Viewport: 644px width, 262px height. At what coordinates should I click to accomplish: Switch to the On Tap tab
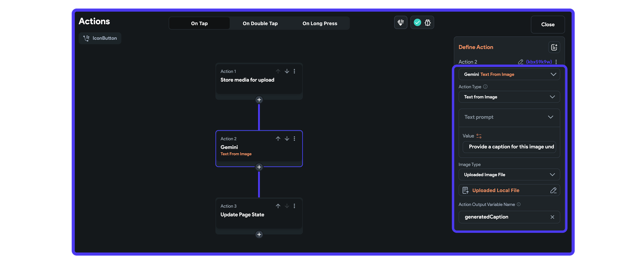pos(199,23)
